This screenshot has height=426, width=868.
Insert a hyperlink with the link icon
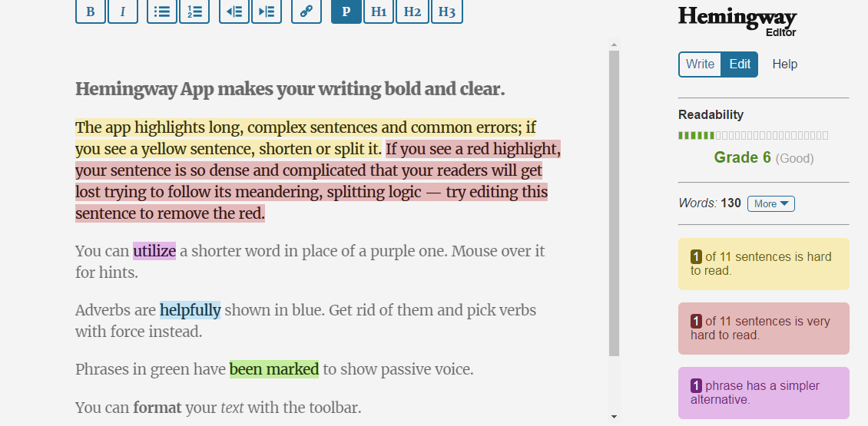(x=306, y=12)
